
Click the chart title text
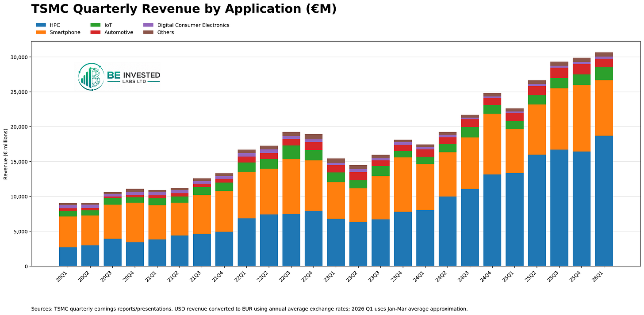pyautogui.click(x=184, y=8)
